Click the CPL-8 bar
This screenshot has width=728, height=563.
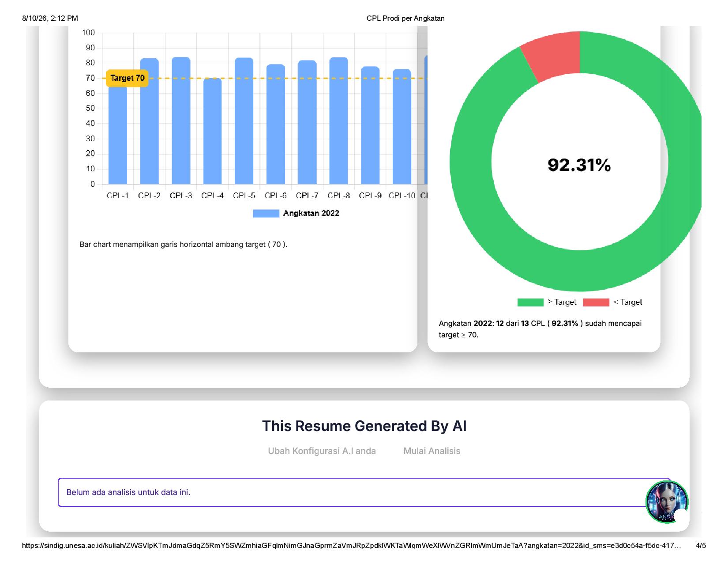[x=338, y=121]
